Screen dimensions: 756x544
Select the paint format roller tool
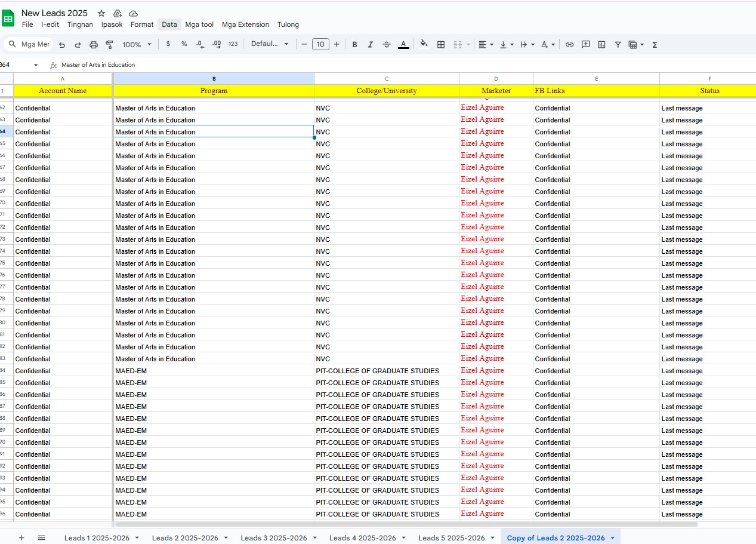pos(109,45)
